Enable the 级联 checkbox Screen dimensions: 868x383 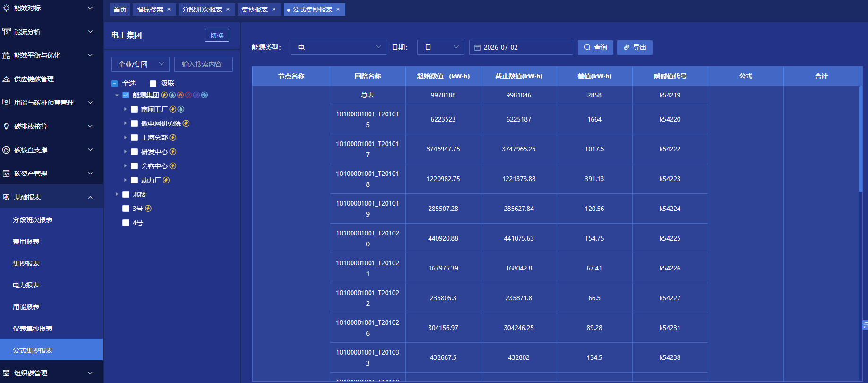click(153, 84)
